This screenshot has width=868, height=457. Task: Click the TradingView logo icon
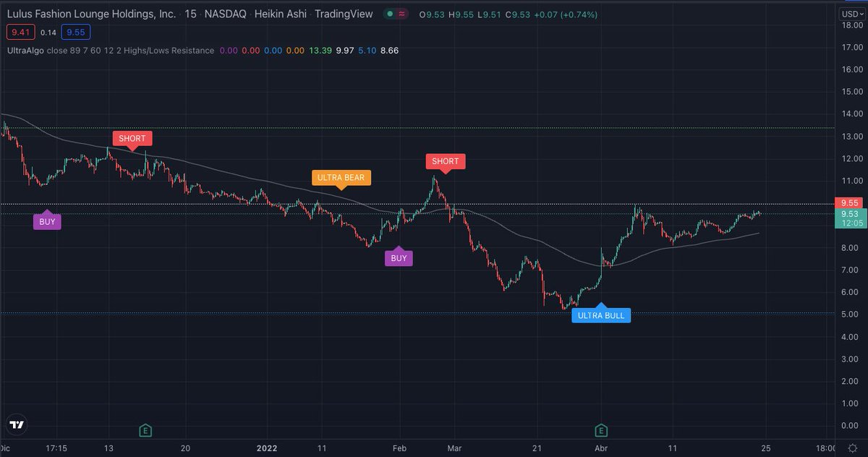point(17,425)
